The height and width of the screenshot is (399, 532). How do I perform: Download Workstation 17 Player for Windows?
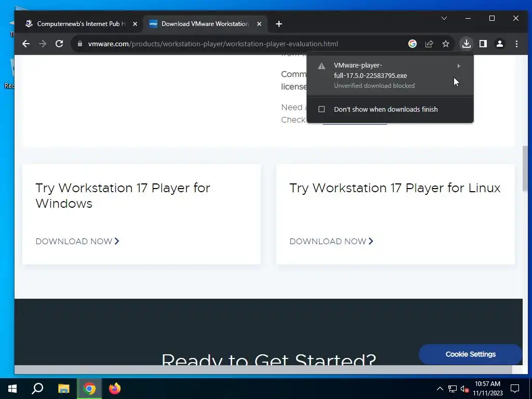pos(77,241)
